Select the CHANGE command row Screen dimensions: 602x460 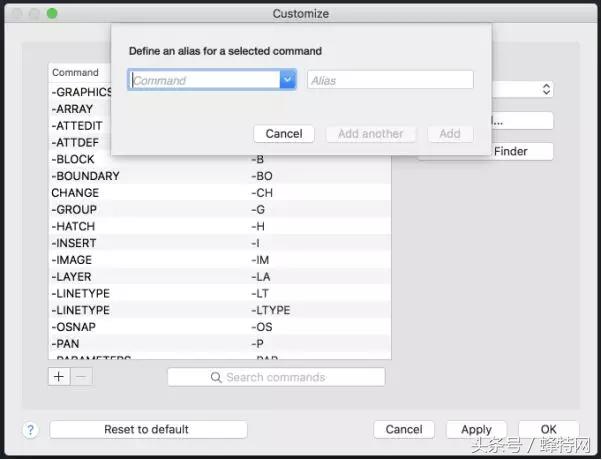(220, 193)
